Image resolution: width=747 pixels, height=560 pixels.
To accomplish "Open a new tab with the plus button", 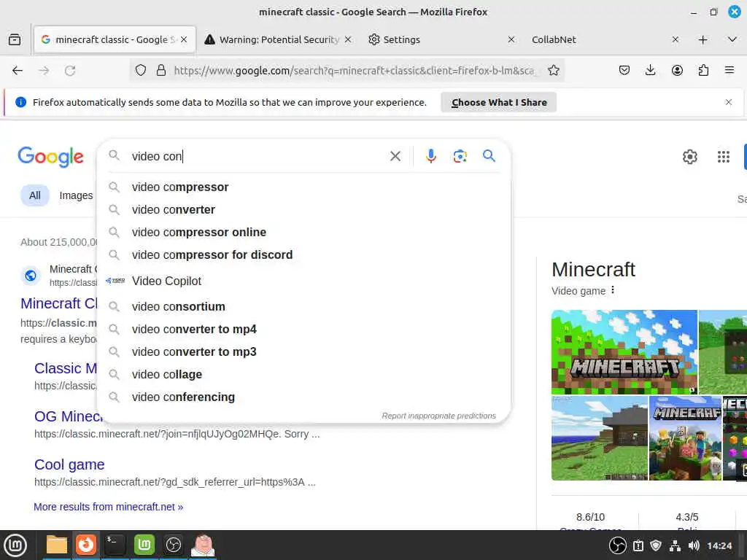I will [x=703, y=39].
